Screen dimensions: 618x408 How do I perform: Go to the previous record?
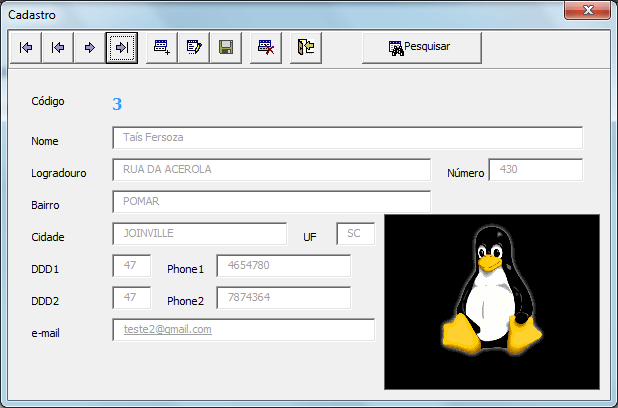tap(57, 47)
